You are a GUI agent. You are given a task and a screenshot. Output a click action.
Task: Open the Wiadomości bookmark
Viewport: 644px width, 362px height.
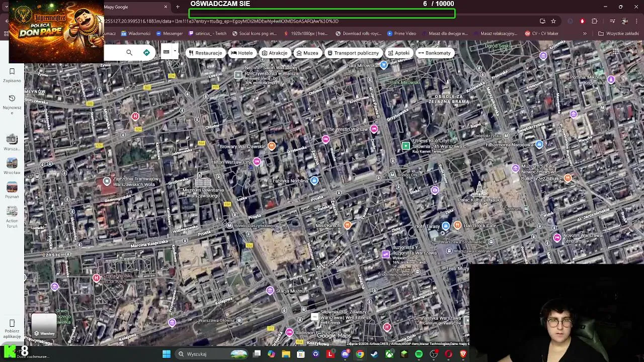[136, 34]
